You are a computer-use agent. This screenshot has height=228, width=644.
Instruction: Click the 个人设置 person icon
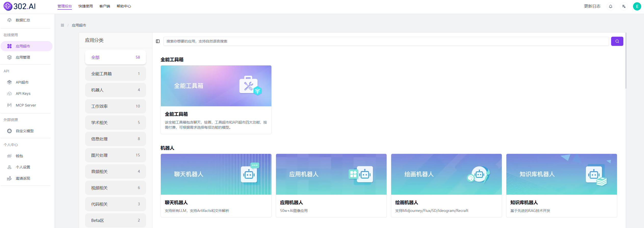(9, 167)
